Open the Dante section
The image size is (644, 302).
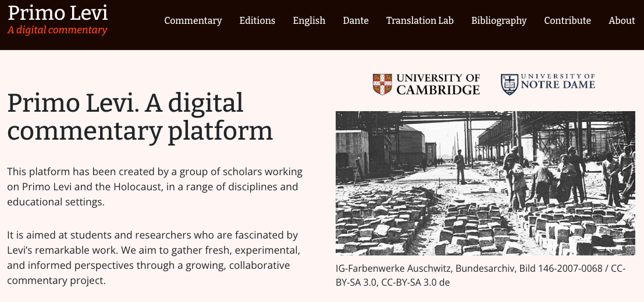pos(355,20)
